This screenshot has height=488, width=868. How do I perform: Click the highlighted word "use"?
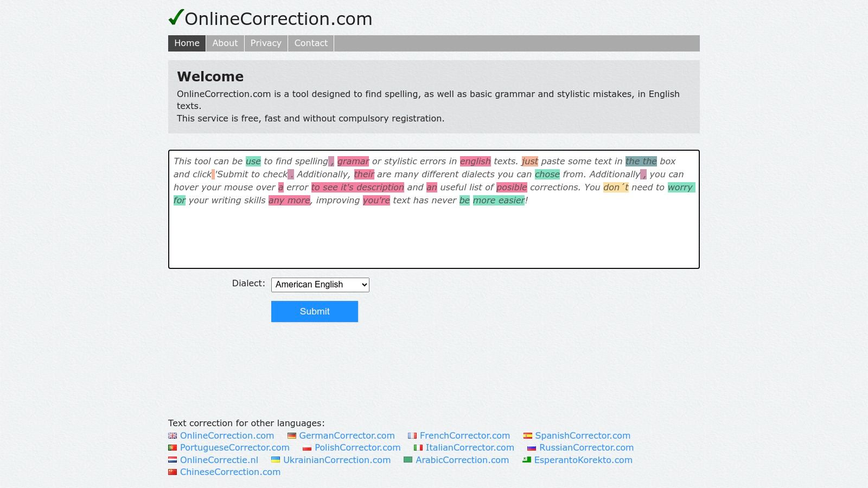click(253, 161)
